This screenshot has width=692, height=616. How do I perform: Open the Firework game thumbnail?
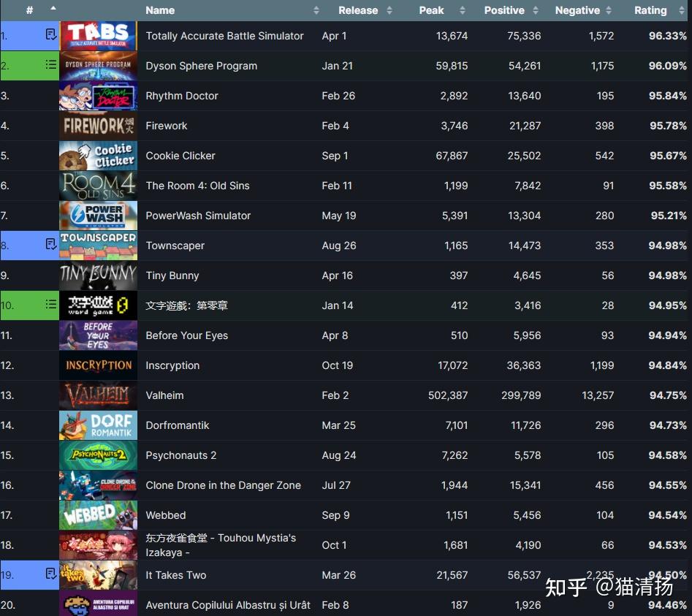[x=98, y=126]
